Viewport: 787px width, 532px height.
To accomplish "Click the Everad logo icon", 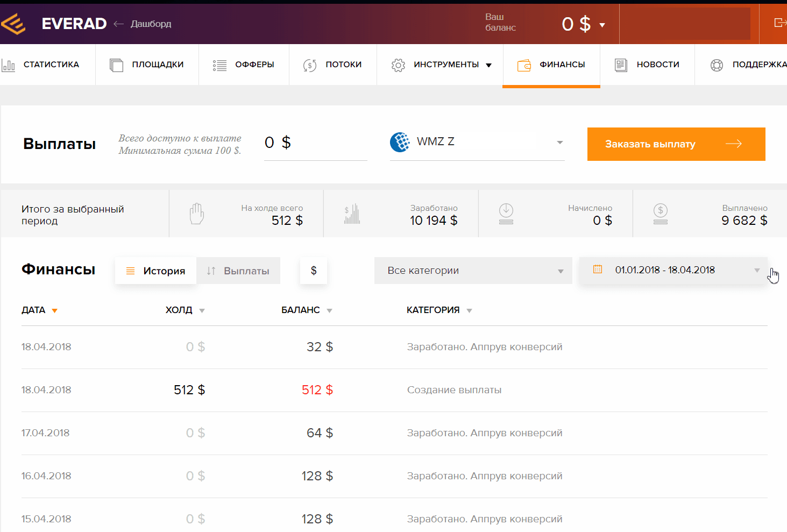I will coord(13,24).
